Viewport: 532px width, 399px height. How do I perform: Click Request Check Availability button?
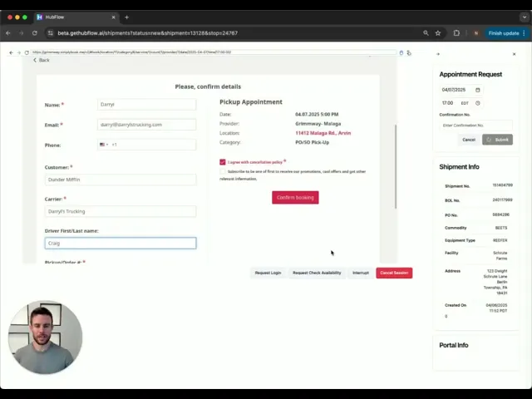[x=317, y=273]
